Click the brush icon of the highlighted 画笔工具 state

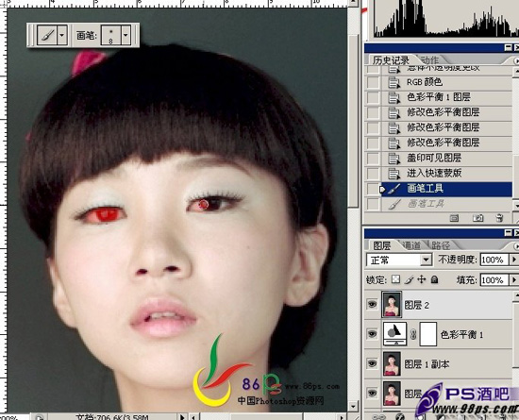click(x=393, y=189)
